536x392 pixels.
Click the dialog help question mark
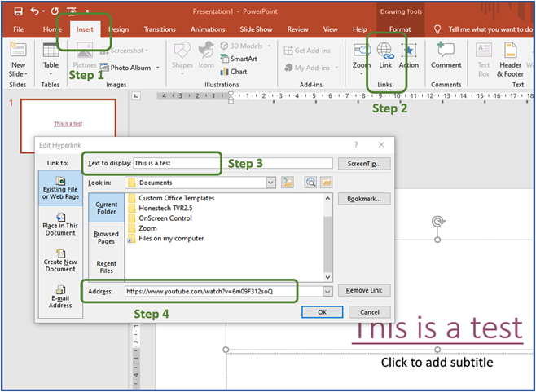pyautogui.click(x=356, y=145)
